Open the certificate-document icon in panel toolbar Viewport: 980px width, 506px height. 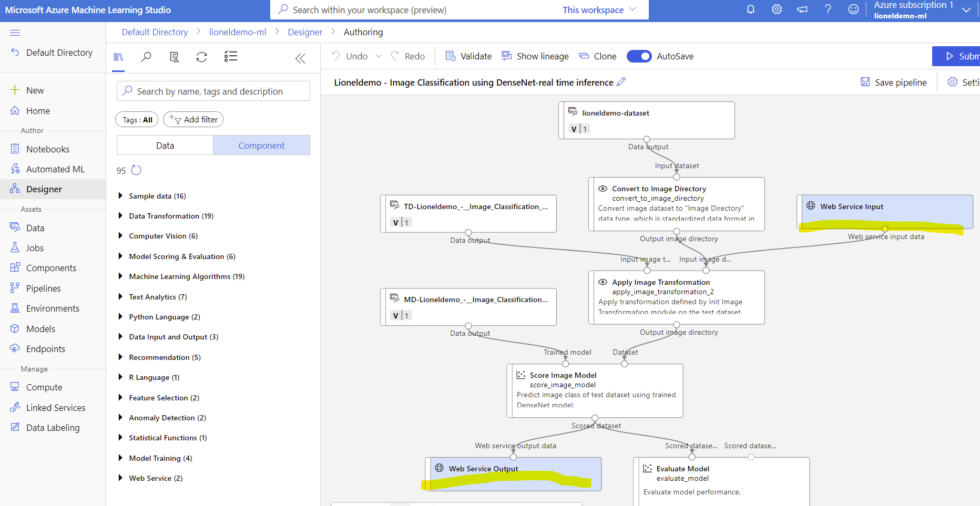[x=174, y=57]
